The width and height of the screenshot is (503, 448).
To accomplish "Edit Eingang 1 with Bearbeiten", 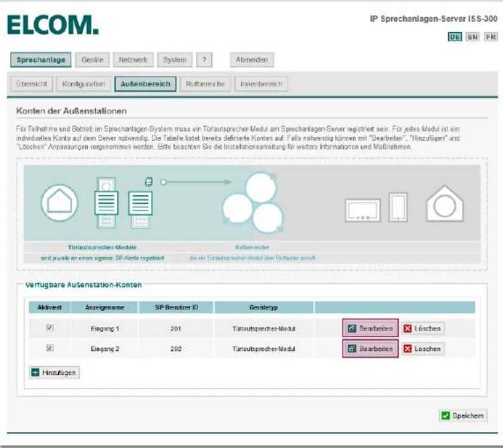I will pos(370,328).
